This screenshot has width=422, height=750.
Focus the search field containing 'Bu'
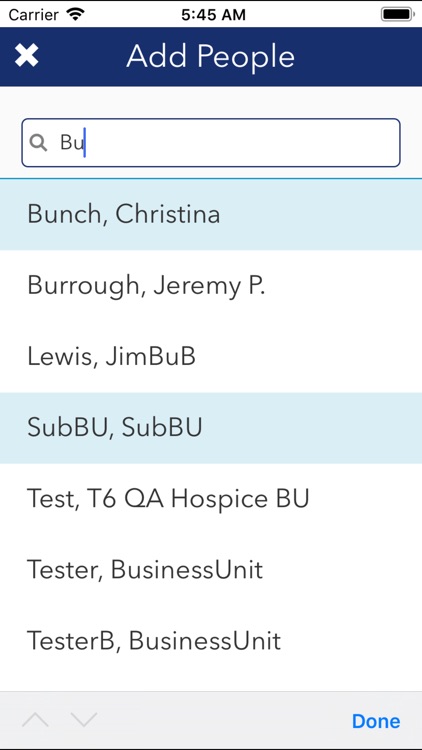211,143
